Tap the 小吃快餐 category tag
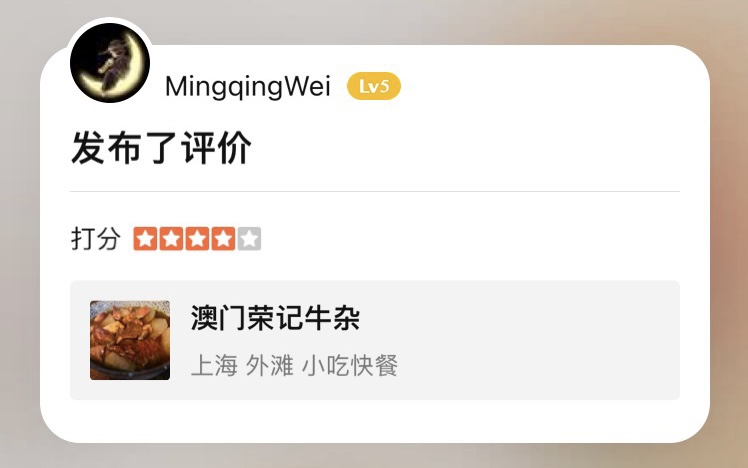Image resolution: width=748 pixels, height=468 pixels. pyautogui.click(x=350, y=366)
